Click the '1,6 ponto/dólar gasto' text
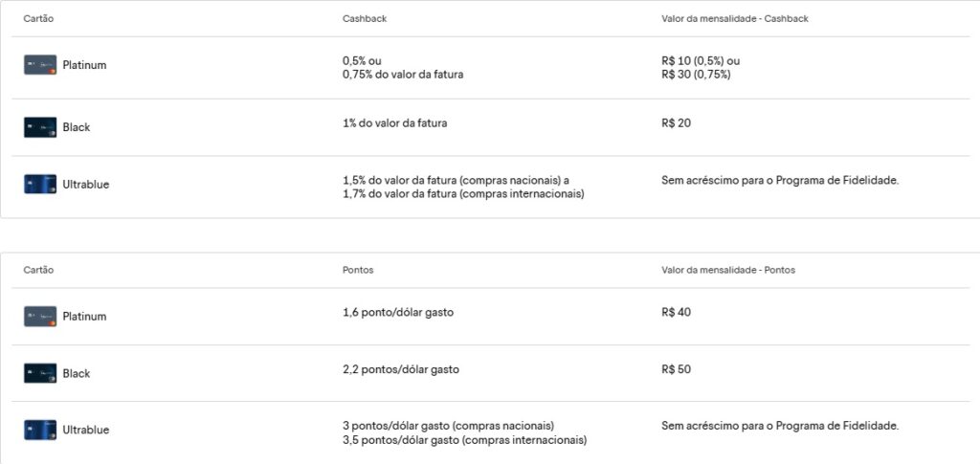This screenshot has height=464, width=980. tap(397, 312)
